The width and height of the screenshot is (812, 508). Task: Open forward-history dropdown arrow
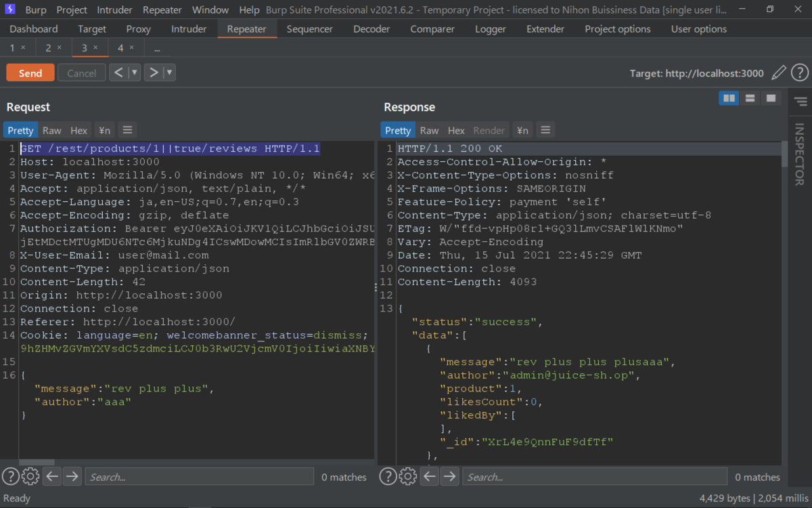(x=169, y=72)
